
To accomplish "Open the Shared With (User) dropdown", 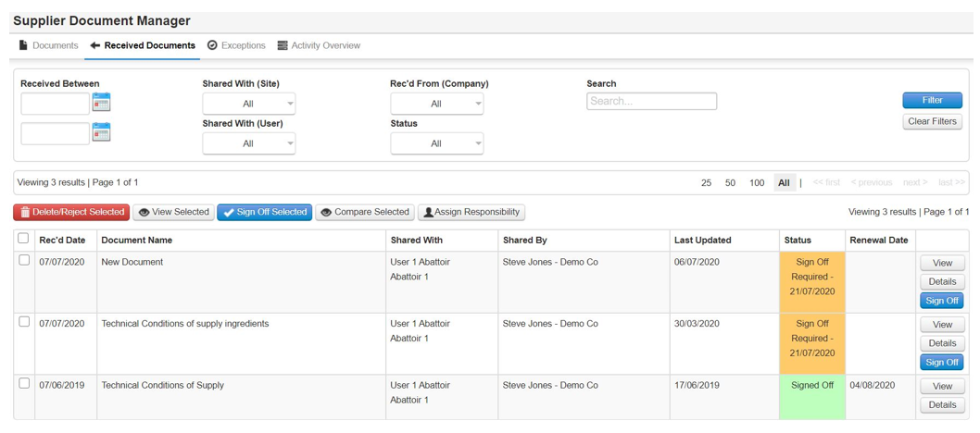I will coord(249,143).
